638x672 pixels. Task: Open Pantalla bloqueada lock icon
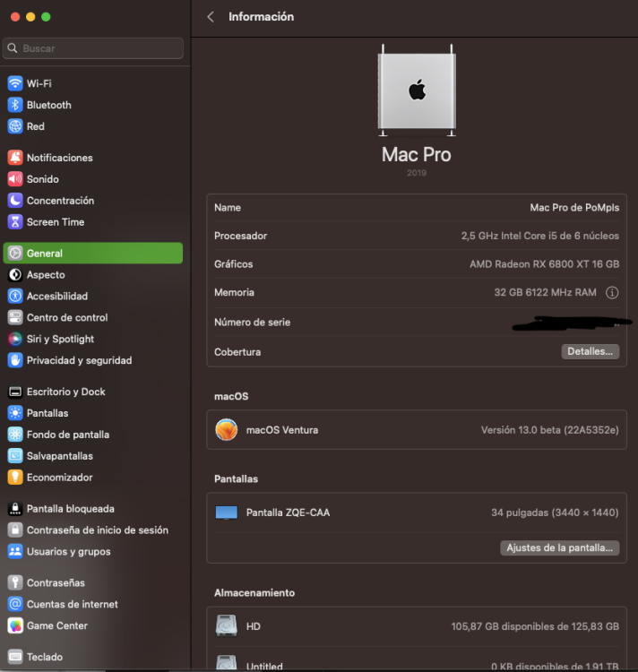15,508
